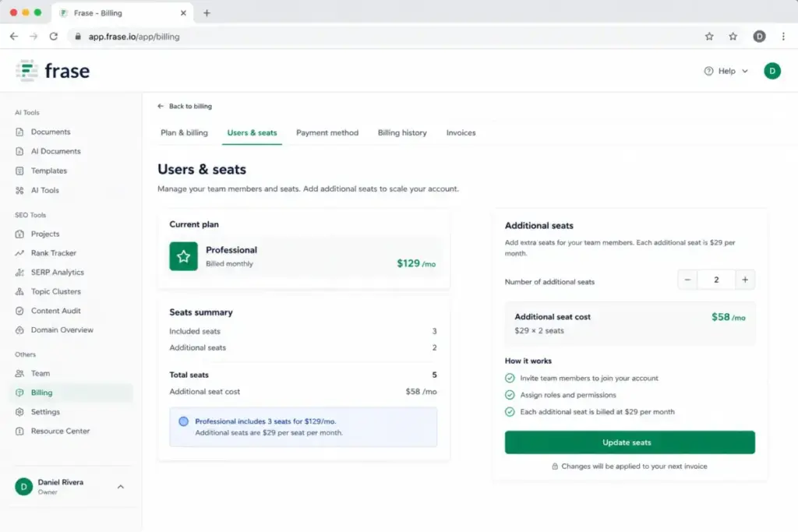Select the Templates sidebar icon
Screen dimensions: 798x532
pyautogui.click(x=19, y=171)
